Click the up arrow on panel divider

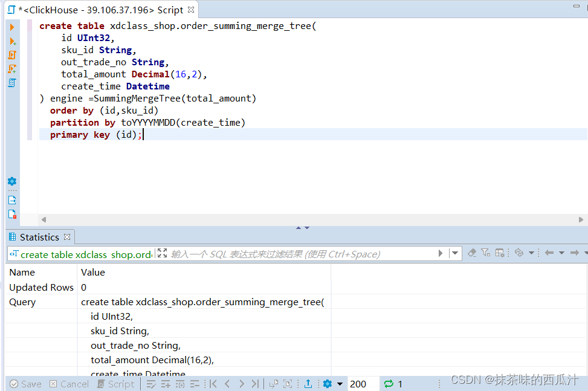[299, 228]
